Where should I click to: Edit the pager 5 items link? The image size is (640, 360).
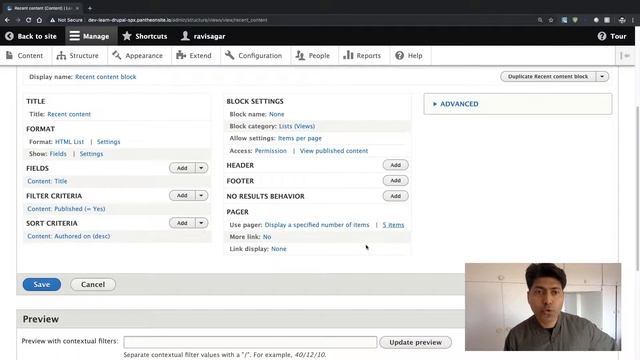pyautogui.click(x=393, y=225)
